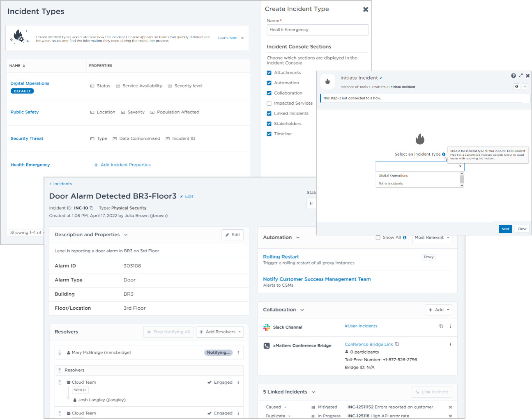Open Notify Customer Success Management Team
The width and height of the screenshot is (532, 419).
[x=317, y=279]
